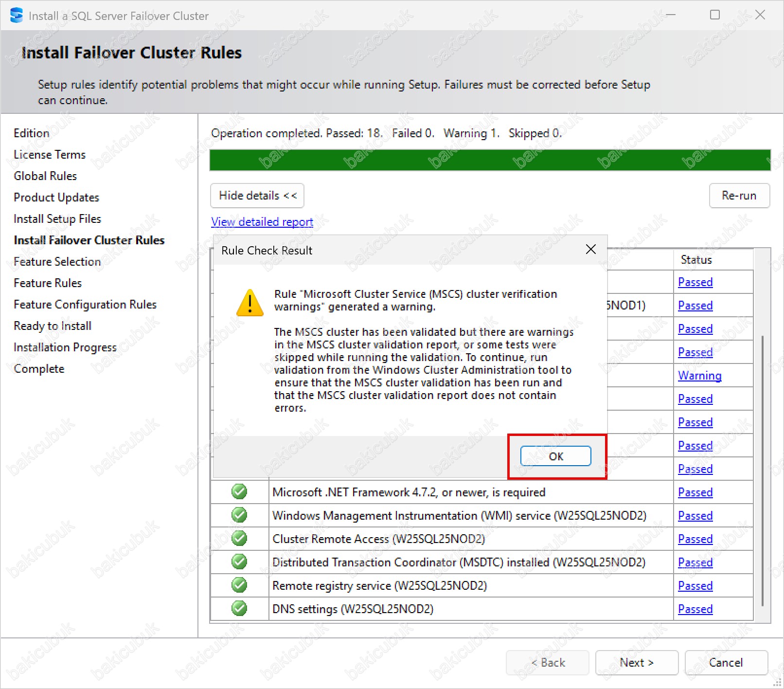
Task: Open Passed link for DNS settings rule
Action: point(695,609)
